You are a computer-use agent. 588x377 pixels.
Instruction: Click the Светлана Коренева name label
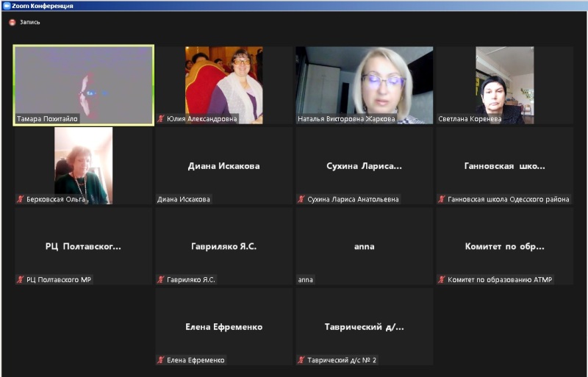(470, 119)
